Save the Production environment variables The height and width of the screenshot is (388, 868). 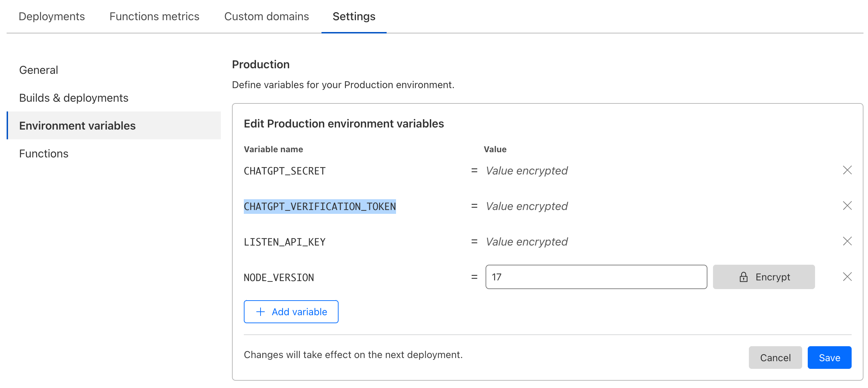click(829, 357)
